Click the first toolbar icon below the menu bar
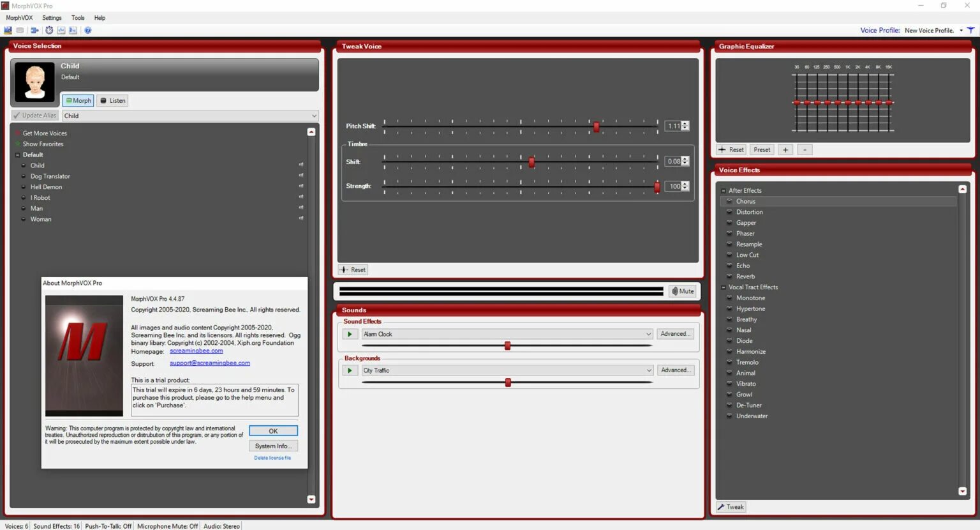Image resolution: width=980 pixels, height=530 pixels. pos(8,30)
